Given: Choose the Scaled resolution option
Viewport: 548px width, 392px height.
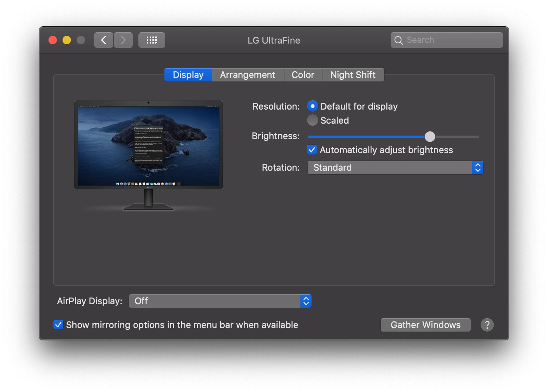Looking at the screenshot, I should (312, 120).
